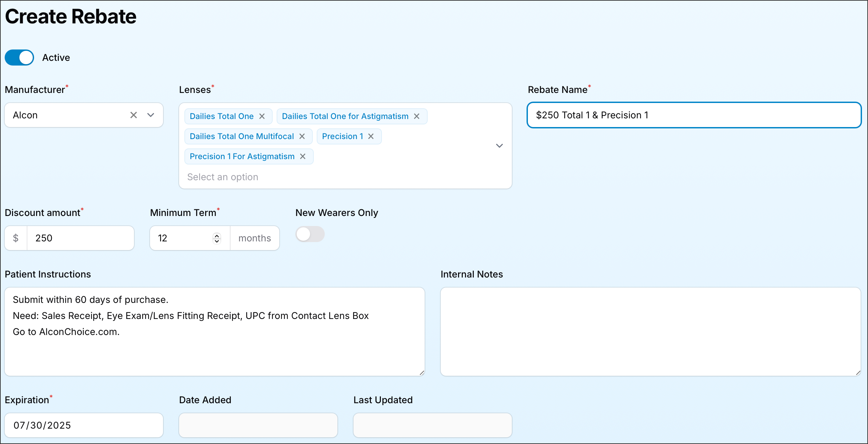Click the Internal Notes resize handle
The width and height of the screenshot is (868, 444).
coord(858,372)
